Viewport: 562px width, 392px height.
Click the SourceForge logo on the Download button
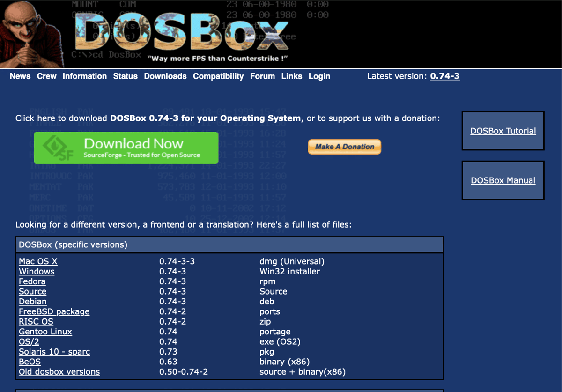(x=58, y=148)
